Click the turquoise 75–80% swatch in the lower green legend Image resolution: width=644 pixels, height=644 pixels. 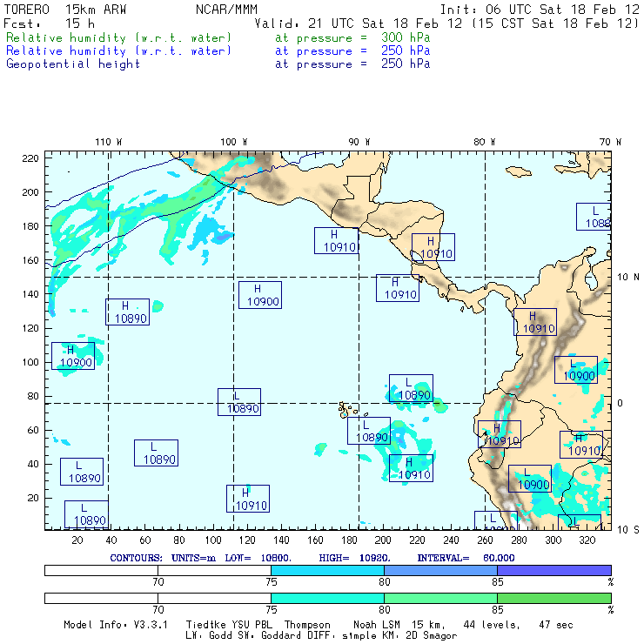[x=327, y=598]
